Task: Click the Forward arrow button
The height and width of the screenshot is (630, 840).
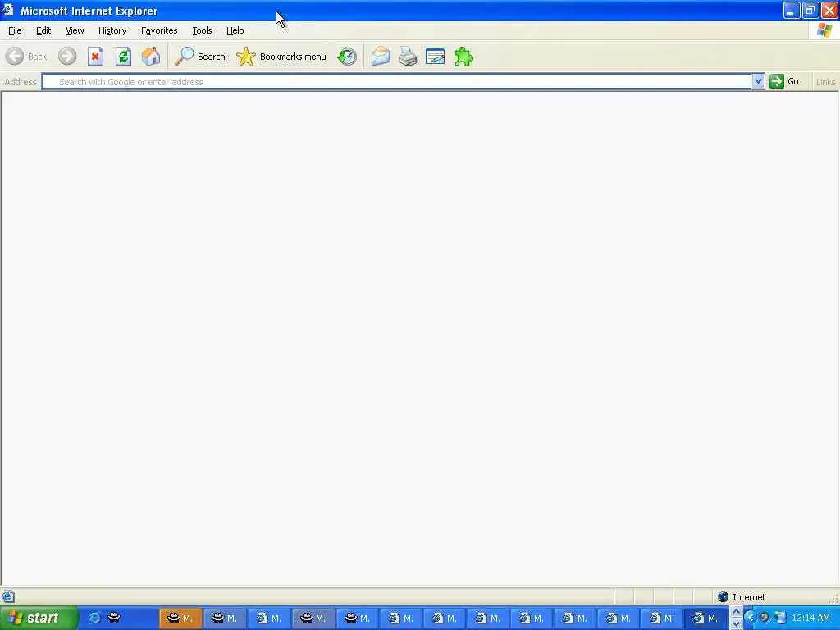Action: pos(67,57)
